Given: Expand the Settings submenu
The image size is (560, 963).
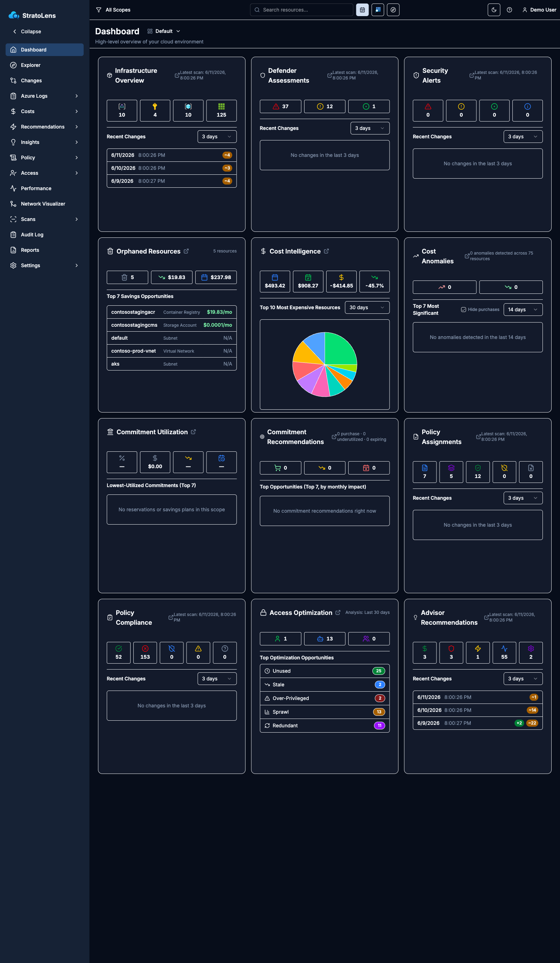Looking at the screenshot, I should [x=45, y=265].
